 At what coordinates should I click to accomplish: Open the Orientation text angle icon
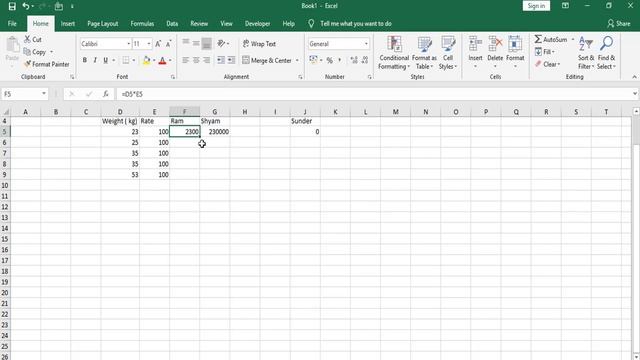222,43
